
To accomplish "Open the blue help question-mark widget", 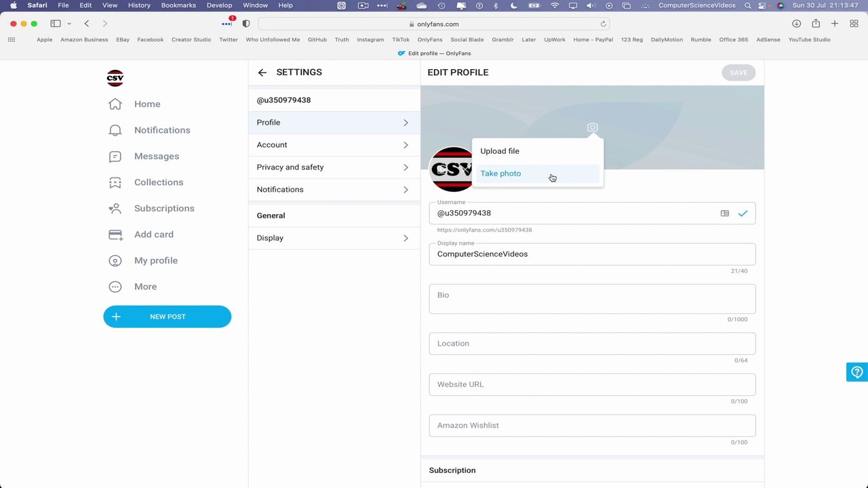I will tap(857, 372).
